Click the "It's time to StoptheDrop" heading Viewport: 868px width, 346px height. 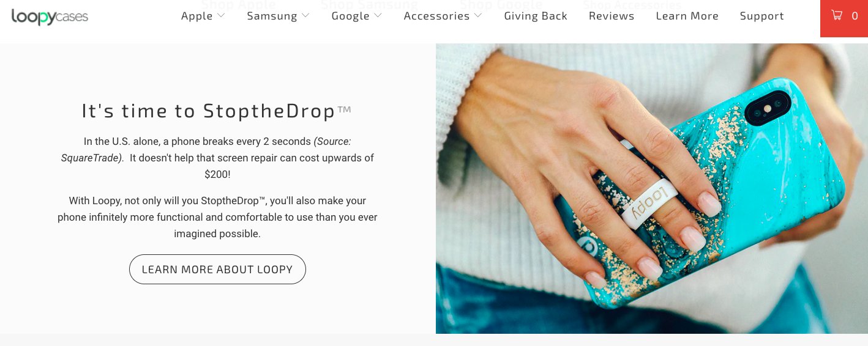[217, 111]
